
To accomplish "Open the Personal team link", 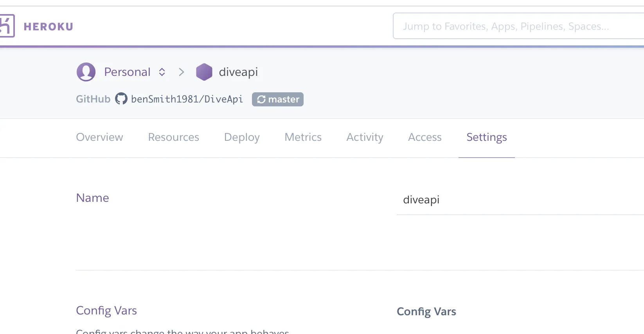I will tap(127, 72).
